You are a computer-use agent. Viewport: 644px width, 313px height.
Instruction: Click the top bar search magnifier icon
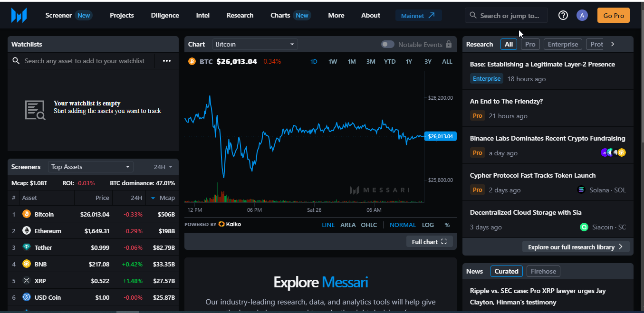tap(473, 15)
